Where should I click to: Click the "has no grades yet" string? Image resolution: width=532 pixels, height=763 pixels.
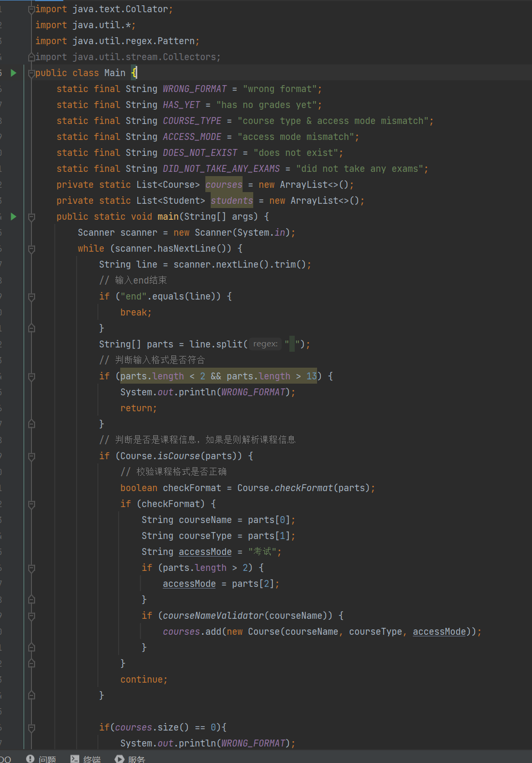click(x=267, y=105)
